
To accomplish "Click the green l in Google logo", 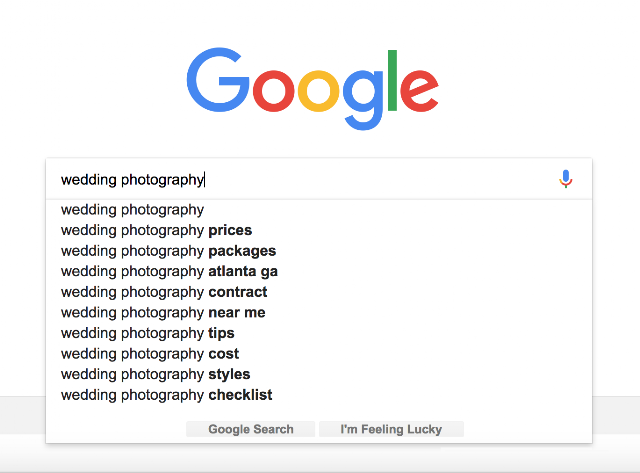I will 393,79.
